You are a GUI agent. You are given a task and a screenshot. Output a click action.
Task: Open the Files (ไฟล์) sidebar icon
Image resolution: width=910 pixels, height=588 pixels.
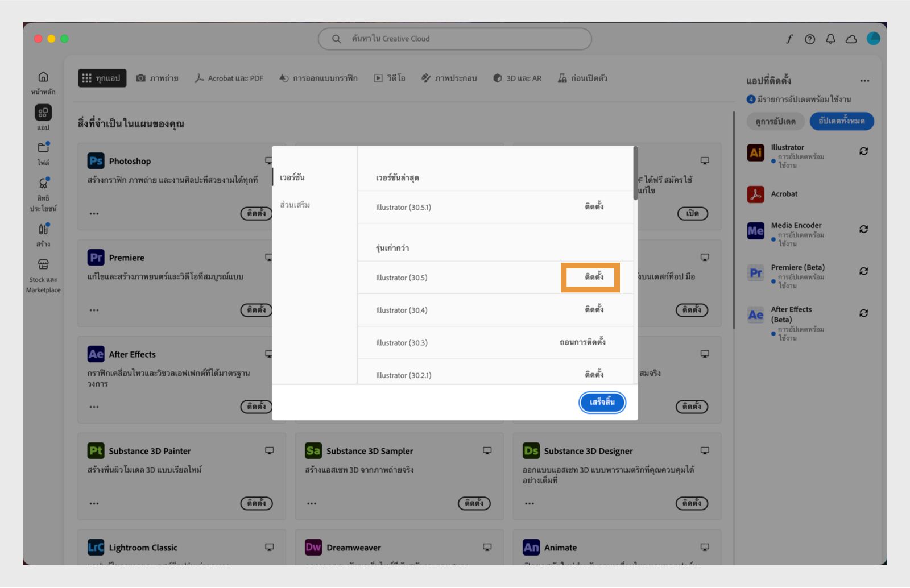tap(43, 148)
